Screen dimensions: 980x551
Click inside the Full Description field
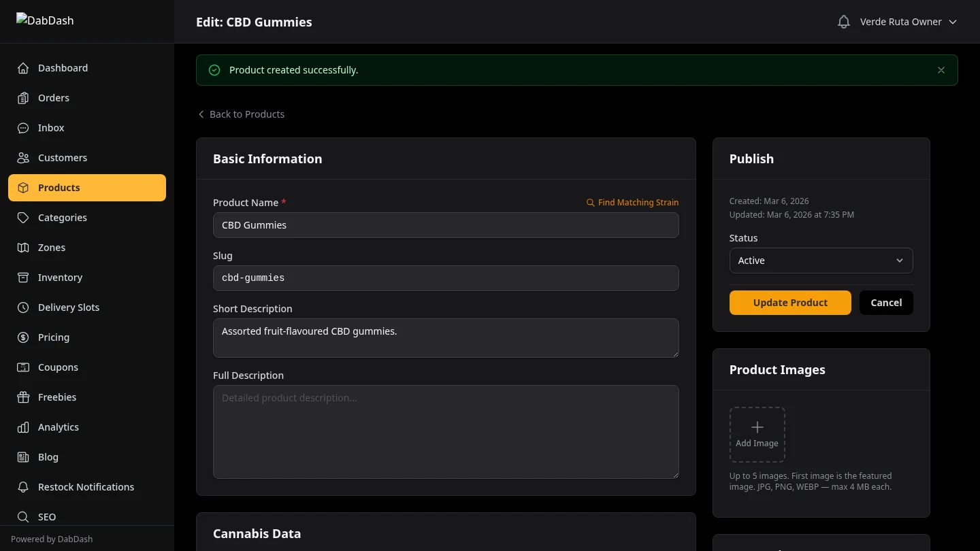point(446,432)
